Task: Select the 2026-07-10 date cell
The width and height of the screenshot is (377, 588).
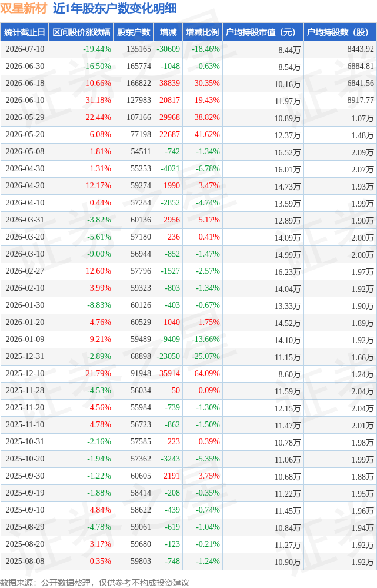Action: [25, 49]
